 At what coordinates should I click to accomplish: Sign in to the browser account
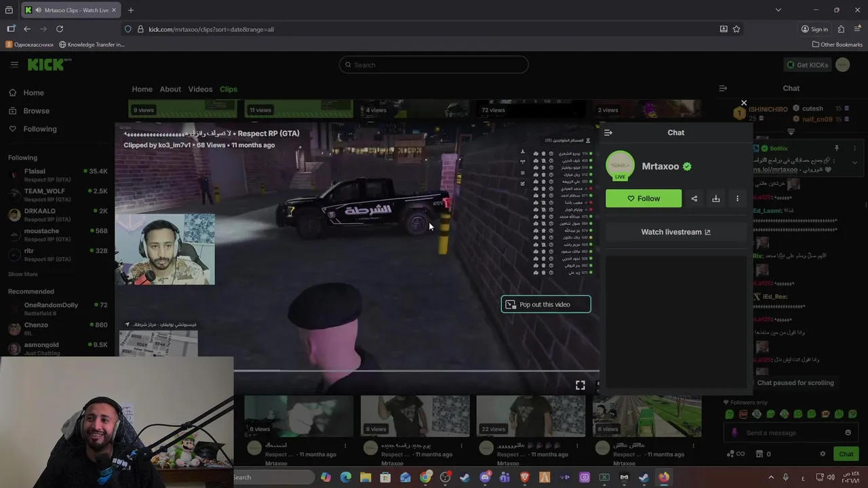pyautogui.click(x=814, y=29)
